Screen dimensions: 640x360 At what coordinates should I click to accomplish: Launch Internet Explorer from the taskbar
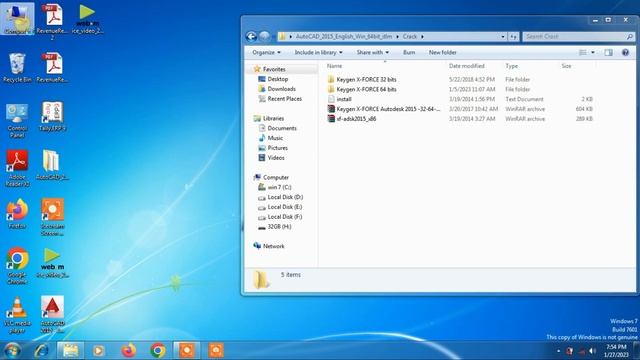[41, 350]
